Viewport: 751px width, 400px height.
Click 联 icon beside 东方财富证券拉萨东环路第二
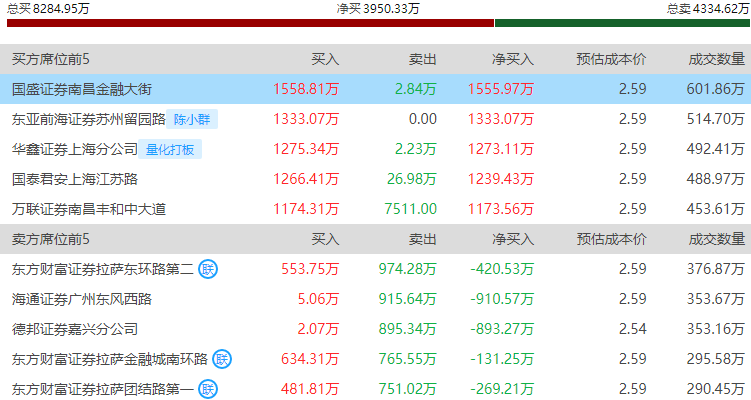[x=208, y=269]
